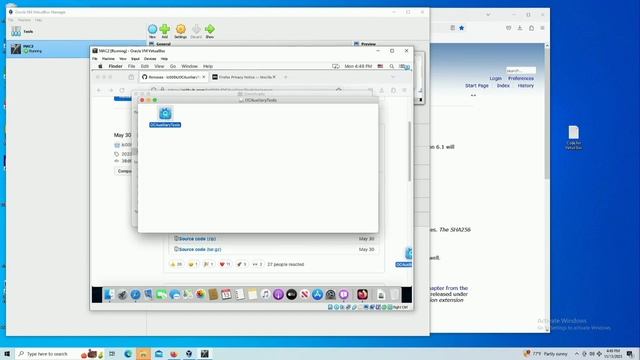Open the Devices menu of MAC2 VirtualBox window
The image size is (640, 360).
[150, 59]
